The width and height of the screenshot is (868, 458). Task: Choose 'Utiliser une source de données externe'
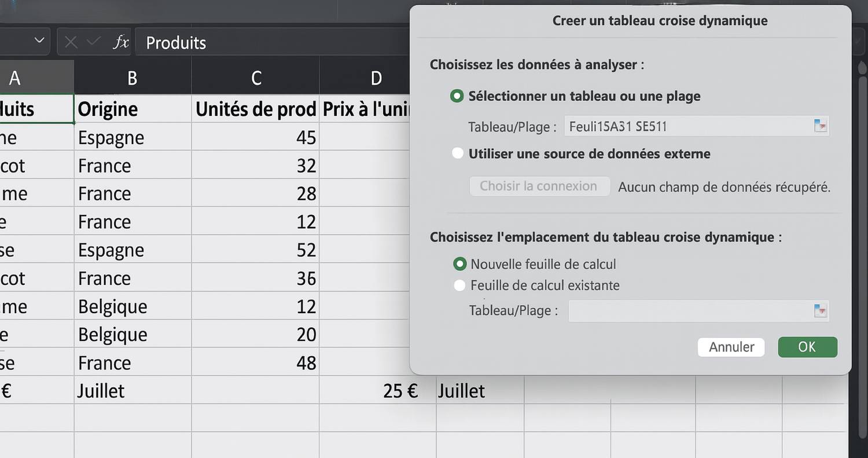(x=458, y=153)
